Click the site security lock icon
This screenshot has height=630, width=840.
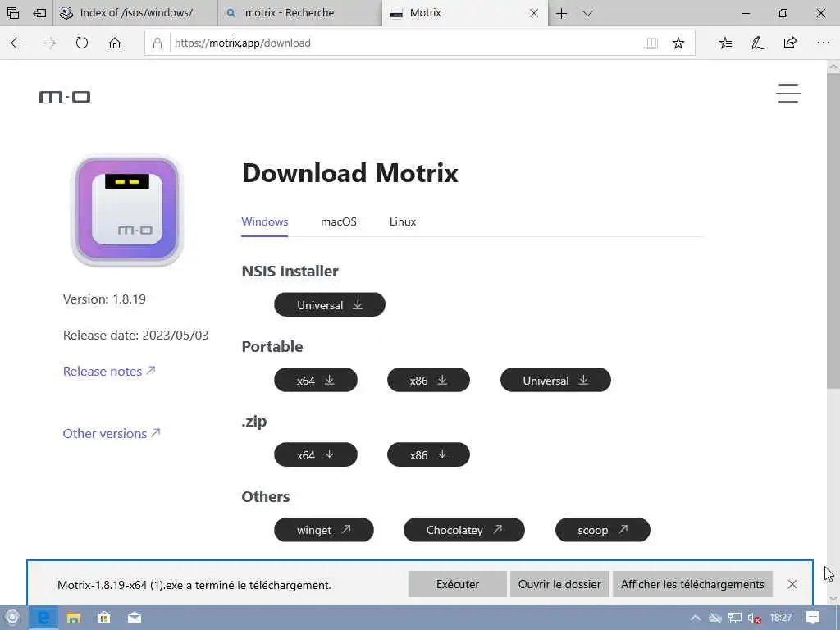pos(157,43)
